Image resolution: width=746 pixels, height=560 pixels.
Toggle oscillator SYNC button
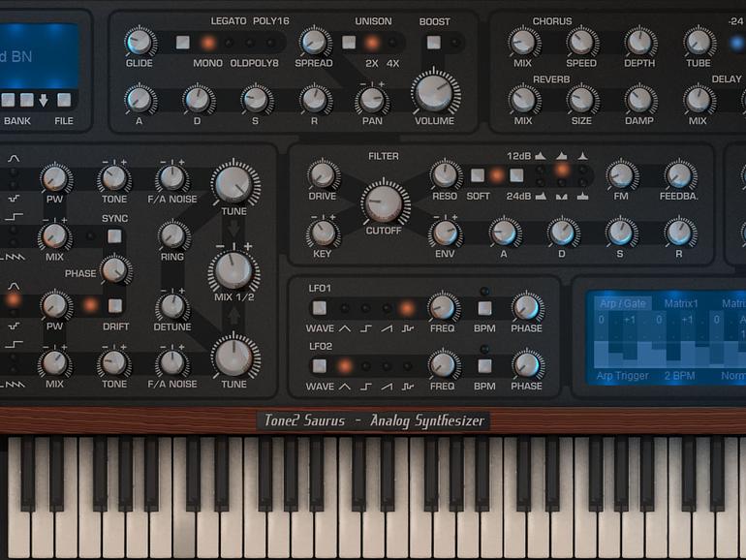(114, 236)
